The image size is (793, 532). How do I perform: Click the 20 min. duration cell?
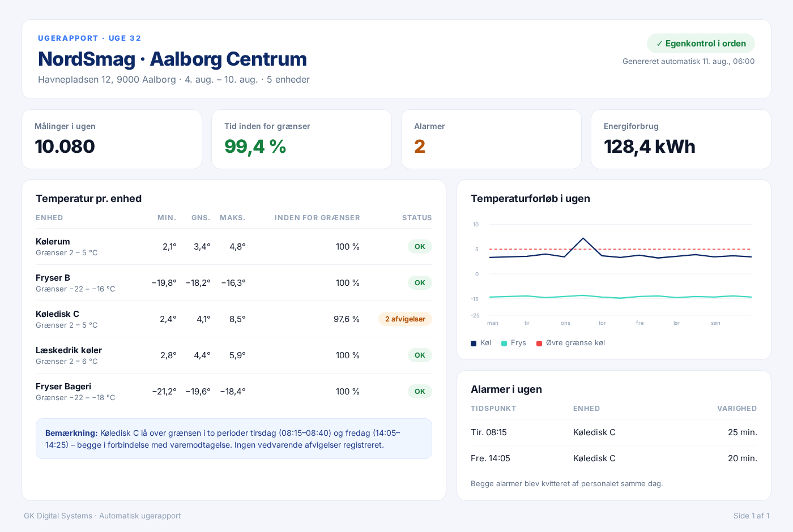point(743,458)
